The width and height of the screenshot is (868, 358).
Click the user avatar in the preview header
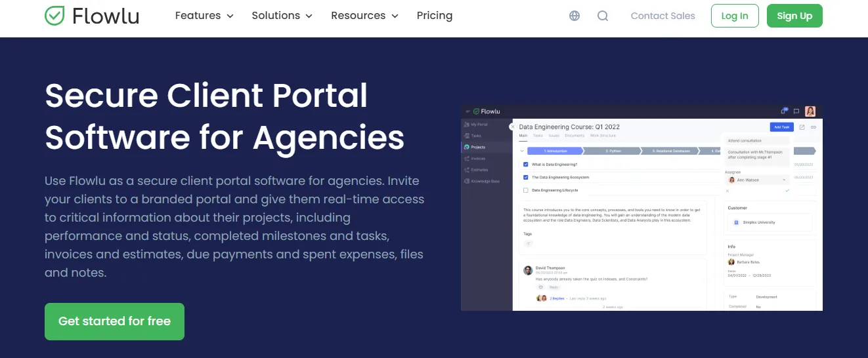click(x=810, y=111)
